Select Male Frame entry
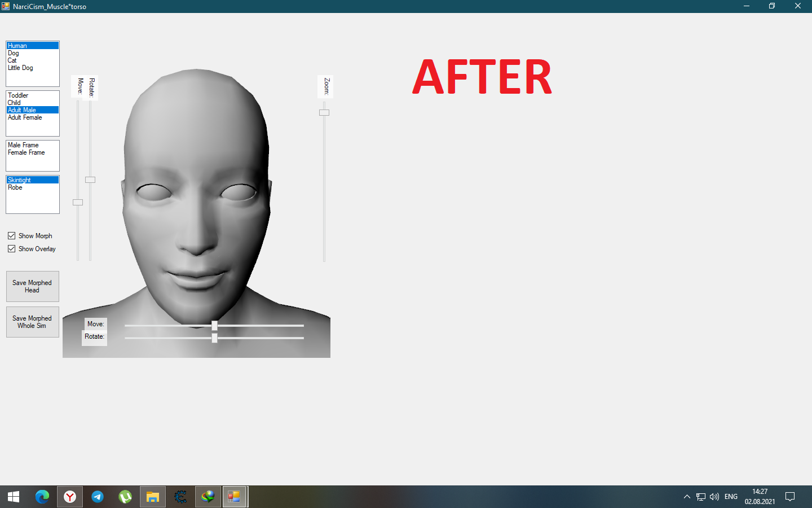Screen dimensions: 812x508 [x=33, y=145]
